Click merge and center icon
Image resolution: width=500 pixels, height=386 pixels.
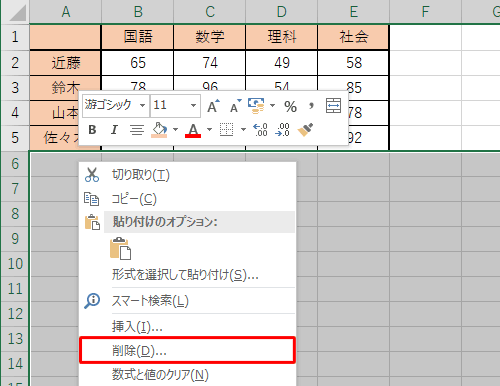point(333,106)
